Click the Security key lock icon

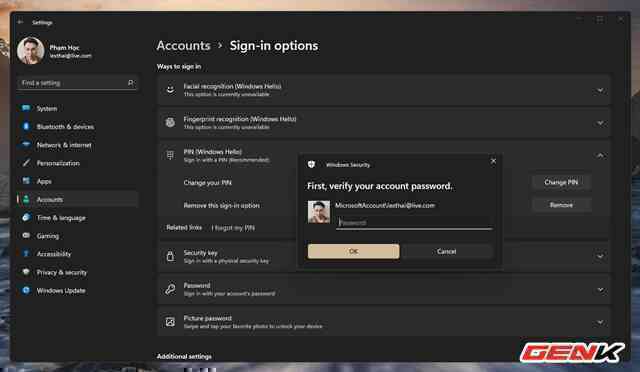click(170, 256)
